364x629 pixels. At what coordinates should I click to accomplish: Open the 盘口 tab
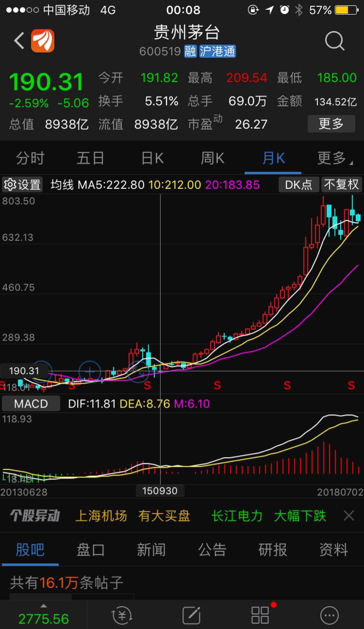coord(91,550)
